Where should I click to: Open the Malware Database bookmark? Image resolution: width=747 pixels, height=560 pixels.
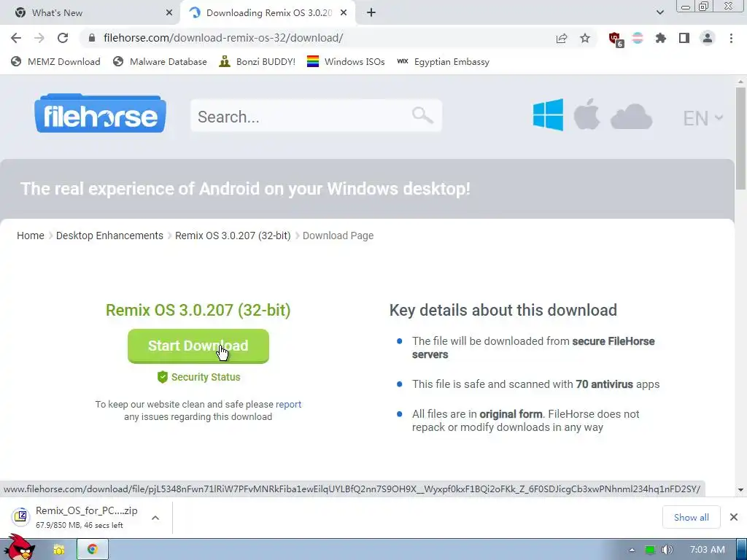coord(160,62)
